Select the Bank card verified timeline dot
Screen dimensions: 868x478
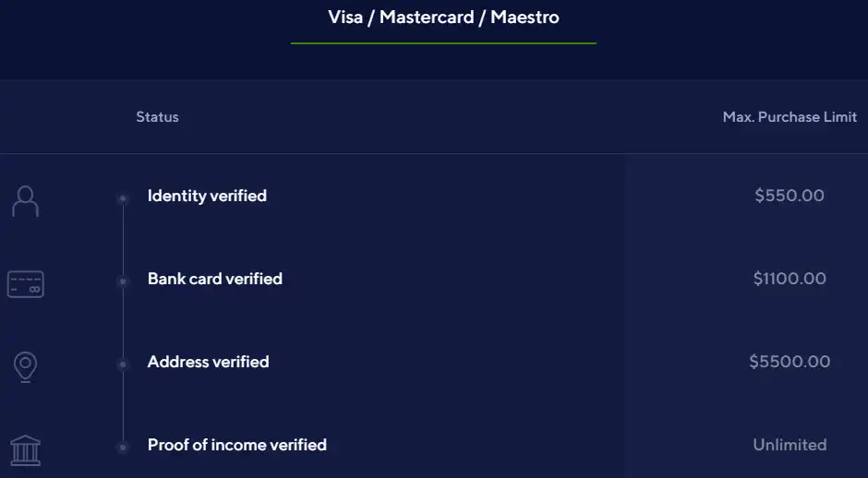[x=123, y=281]
